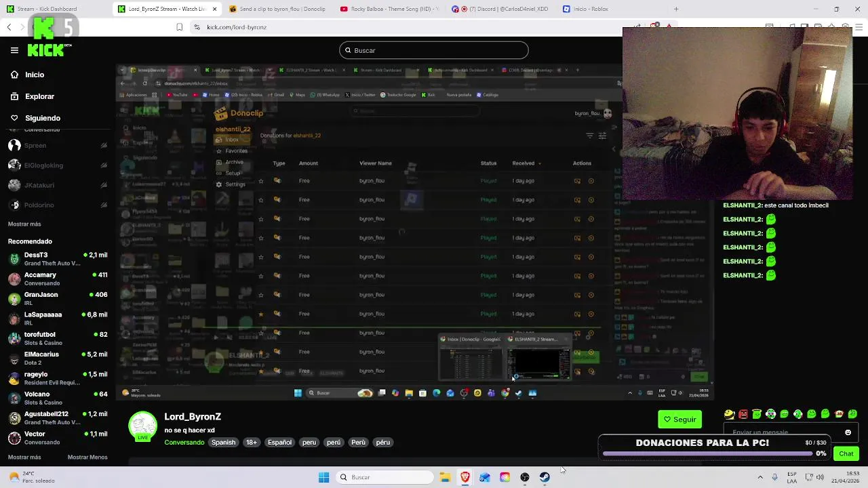Pick the red angry Kick emote
This screenshot has height=488, width=868.
click(743, 414)
